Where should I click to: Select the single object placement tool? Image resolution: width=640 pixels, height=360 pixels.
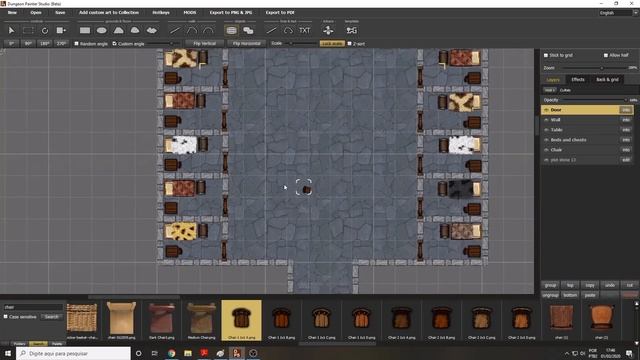pos(231,31)
